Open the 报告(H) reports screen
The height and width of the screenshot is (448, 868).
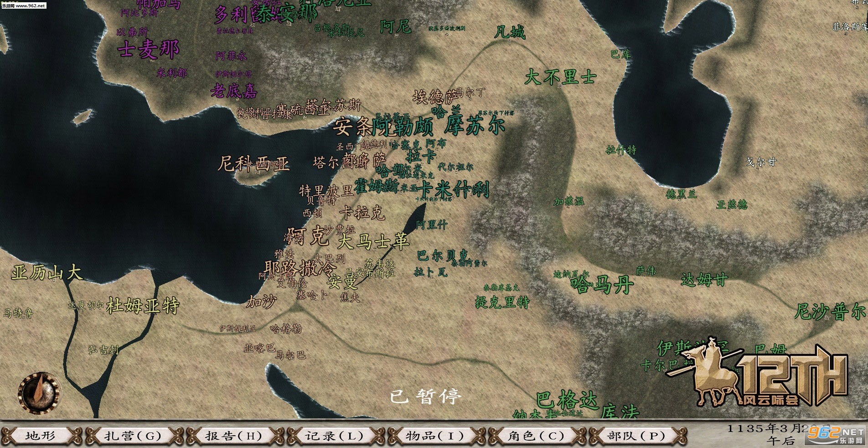tap(234, 436)
